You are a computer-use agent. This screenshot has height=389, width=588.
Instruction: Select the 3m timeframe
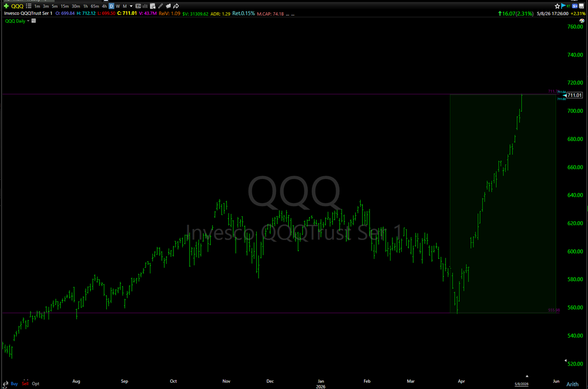(46, 6)
